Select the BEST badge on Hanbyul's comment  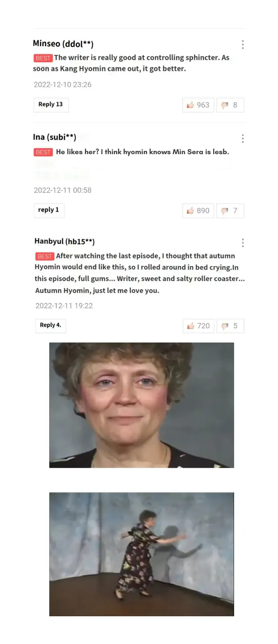click(x=45, y=256)
